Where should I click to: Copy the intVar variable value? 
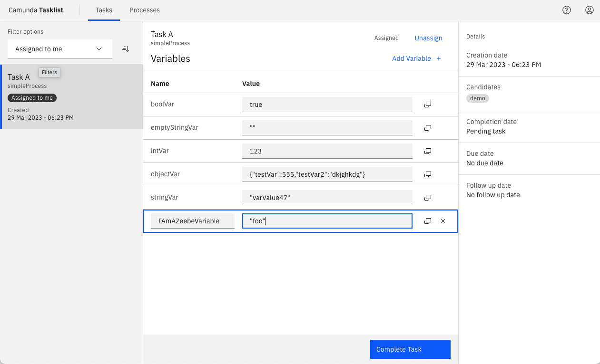[427, 151]
